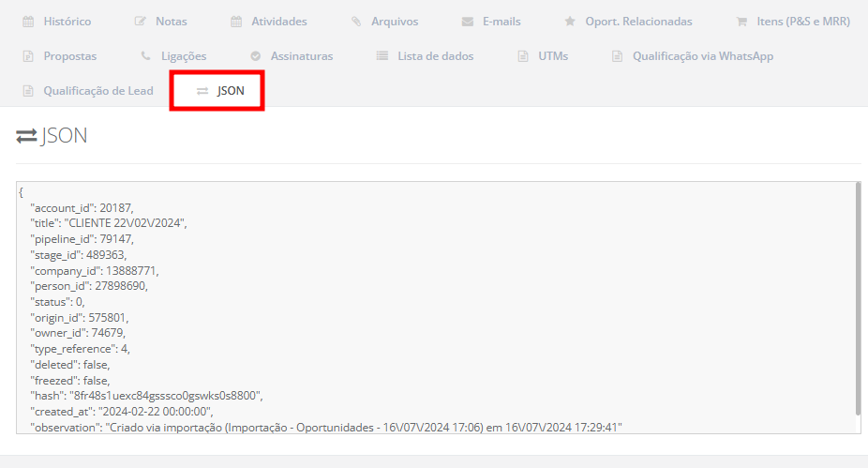
Task: Click the phone icon beside Ligações
Action: point(145,56)
